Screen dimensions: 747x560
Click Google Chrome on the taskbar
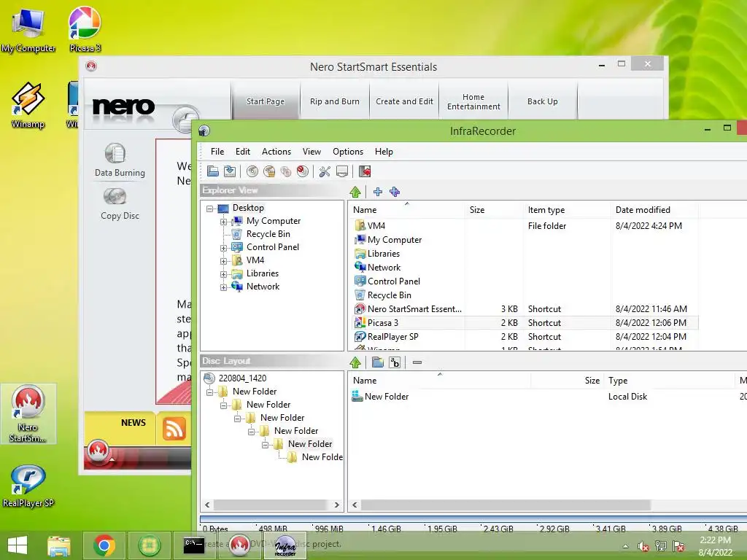coord(104,545)
